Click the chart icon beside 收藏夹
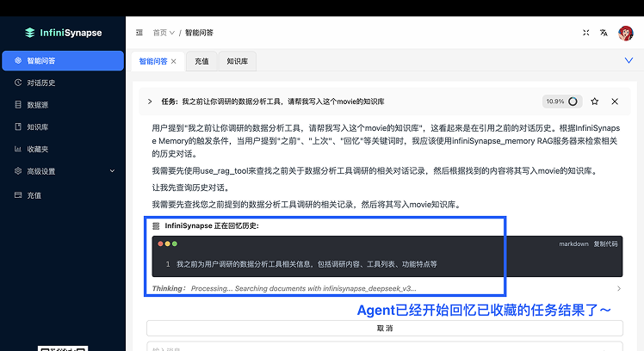This screenshot has height=351, width=644. [x=18, y=149]
